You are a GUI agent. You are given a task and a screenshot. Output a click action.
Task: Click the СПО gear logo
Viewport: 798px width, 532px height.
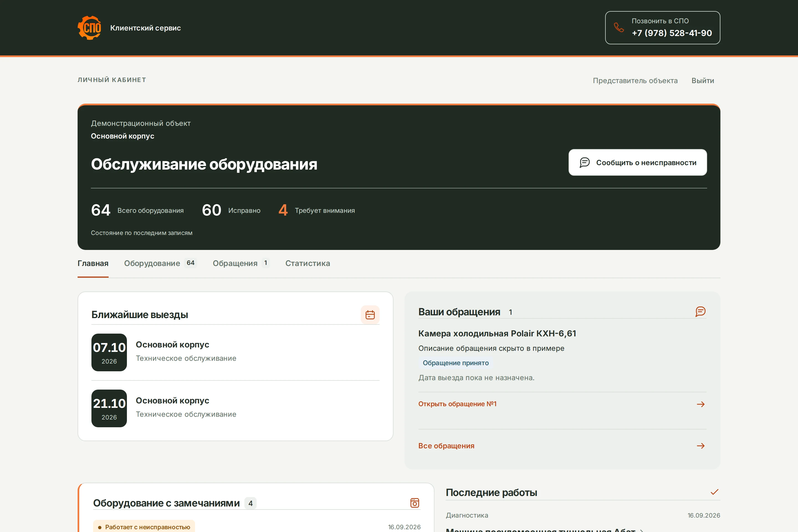(x=89, y=28)
